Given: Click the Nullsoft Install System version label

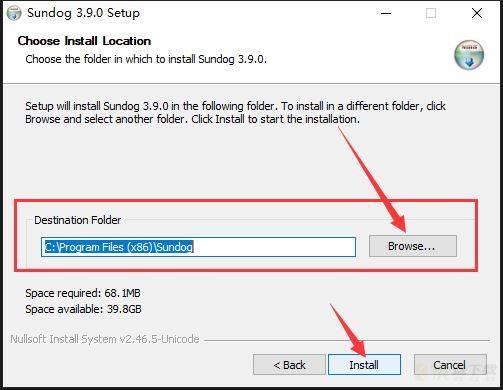Looking at the screenshot, I should tap(105, 339).
